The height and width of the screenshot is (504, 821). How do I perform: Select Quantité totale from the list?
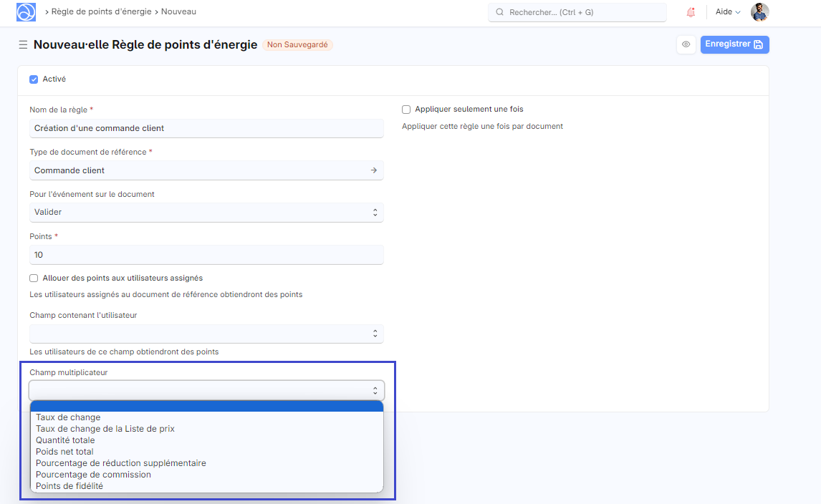coord(65,440)
